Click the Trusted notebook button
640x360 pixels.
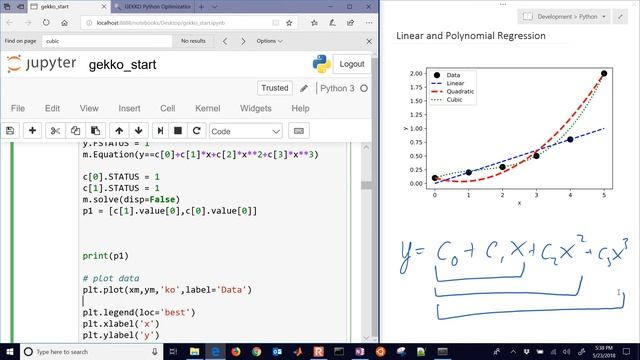pyautogui.click(x=275, y=88)
